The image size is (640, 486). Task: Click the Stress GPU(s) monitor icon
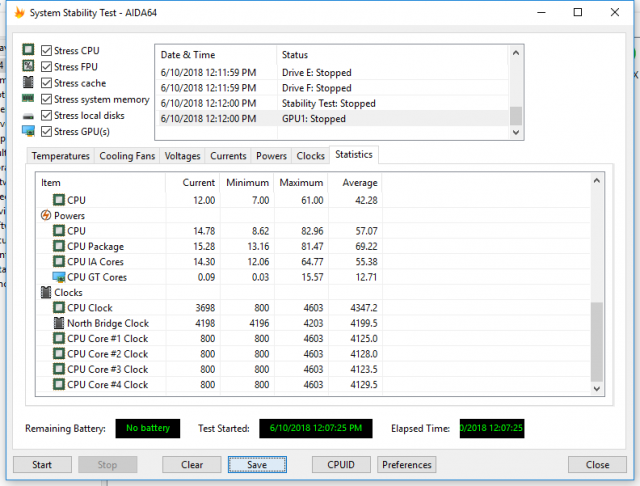29,132
